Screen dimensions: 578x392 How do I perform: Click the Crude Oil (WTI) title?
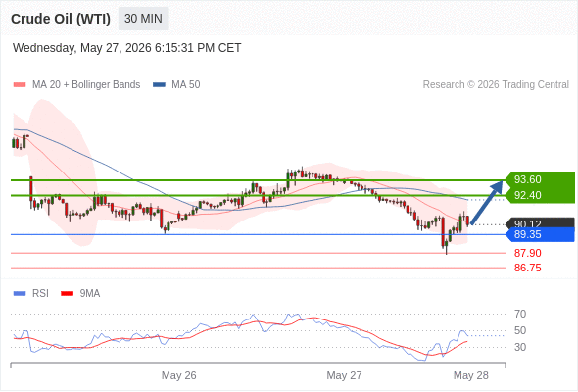click(x=61, y=19)
